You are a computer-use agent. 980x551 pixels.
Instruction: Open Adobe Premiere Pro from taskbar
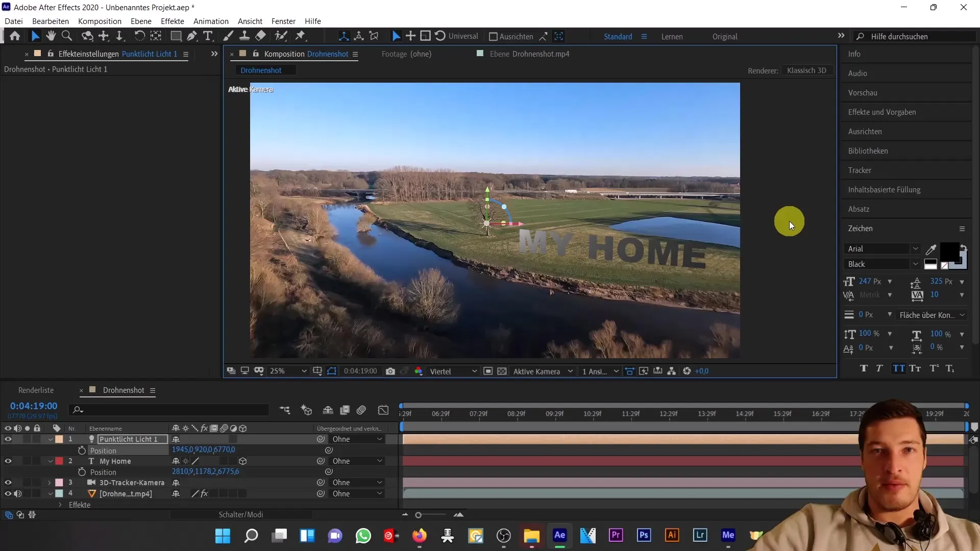point(616,535)
